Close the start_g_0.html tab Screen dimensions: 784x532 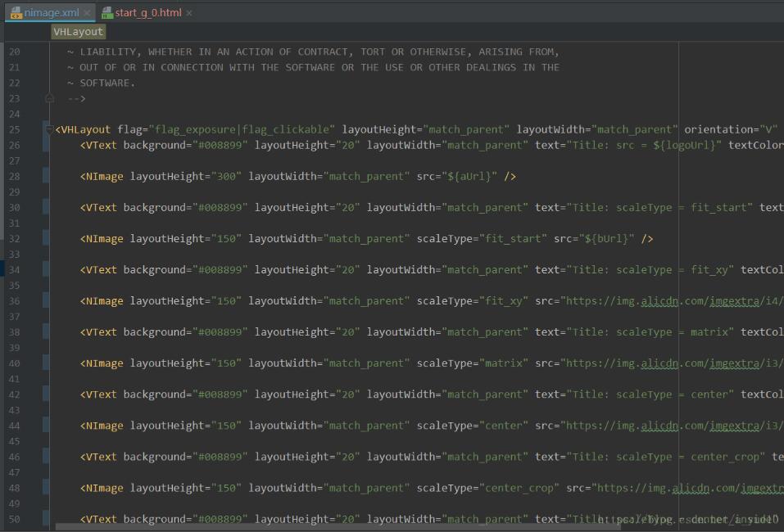[x=190, y=13]
